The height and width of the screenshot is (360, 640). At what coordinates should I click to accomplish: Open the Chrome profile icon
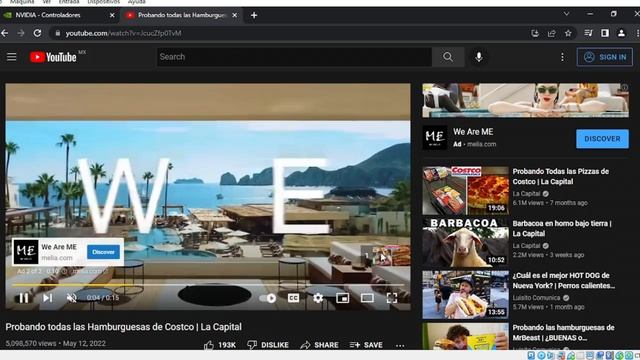tap(621, 33)
